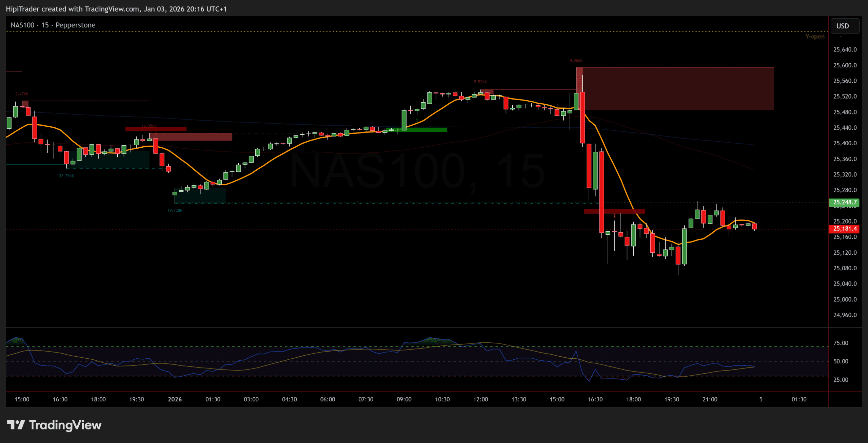Click the large red supply zone rectangle

678,89
